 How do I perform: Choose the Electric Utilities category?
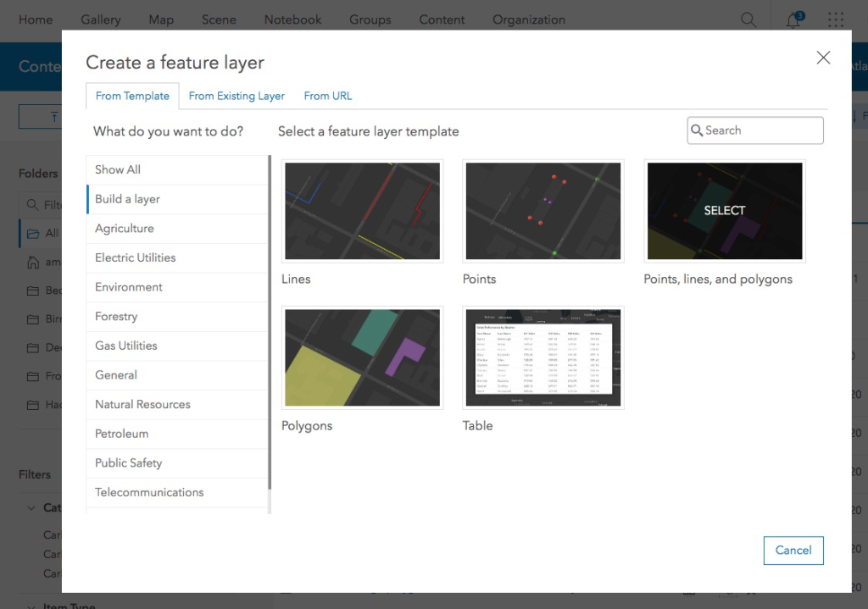pos(136,257)
